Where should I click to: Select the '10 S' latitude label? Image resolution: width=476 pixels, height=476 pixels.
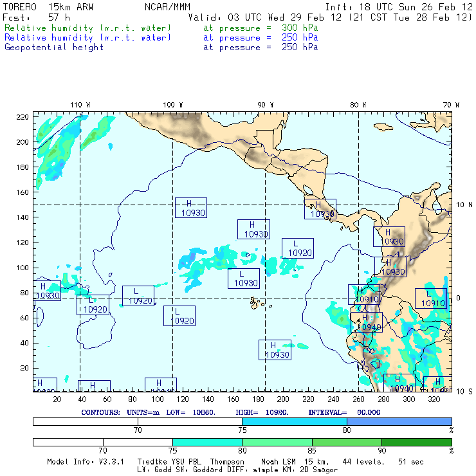coord(464,392)
